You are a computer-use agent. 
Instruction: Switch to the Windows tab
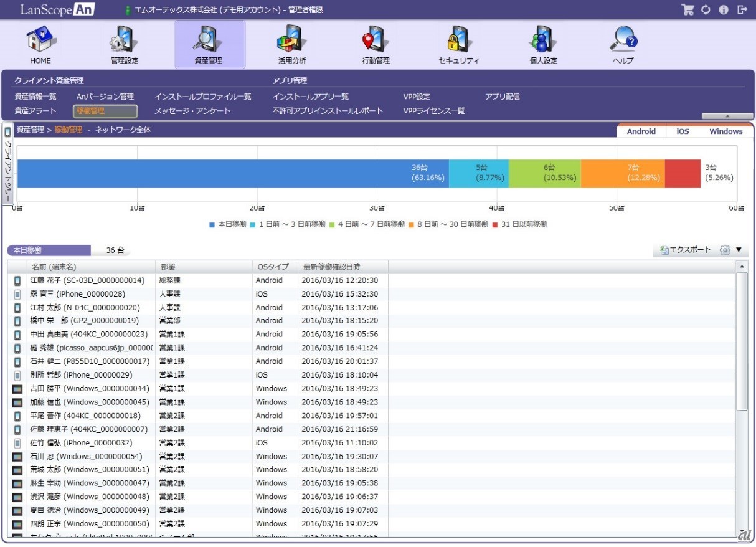pyautogui.click(x=725, y=131)
